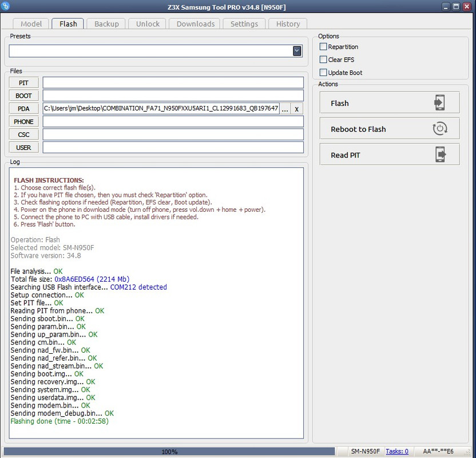Open the Backup tab
476x458 pixels.
point(106,23)
